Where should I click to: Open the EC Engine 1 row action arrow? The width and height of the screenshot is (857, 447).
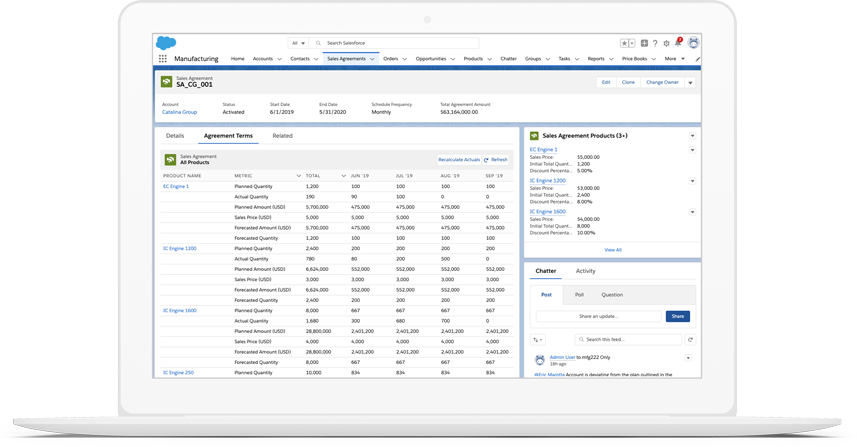click(x=692, y=150)
